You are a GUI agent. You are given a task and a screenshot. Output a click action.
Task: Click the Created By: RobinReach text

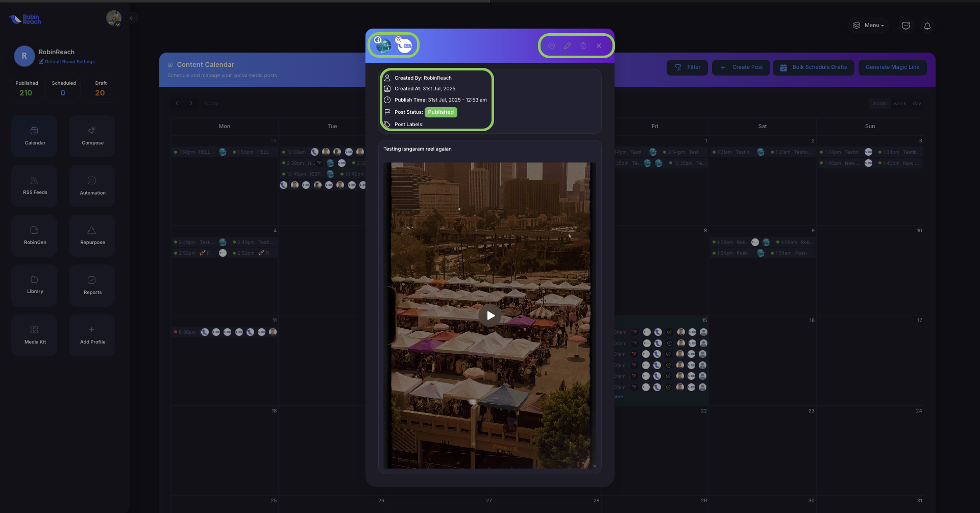pyautogui.click(x=423, y=78)
